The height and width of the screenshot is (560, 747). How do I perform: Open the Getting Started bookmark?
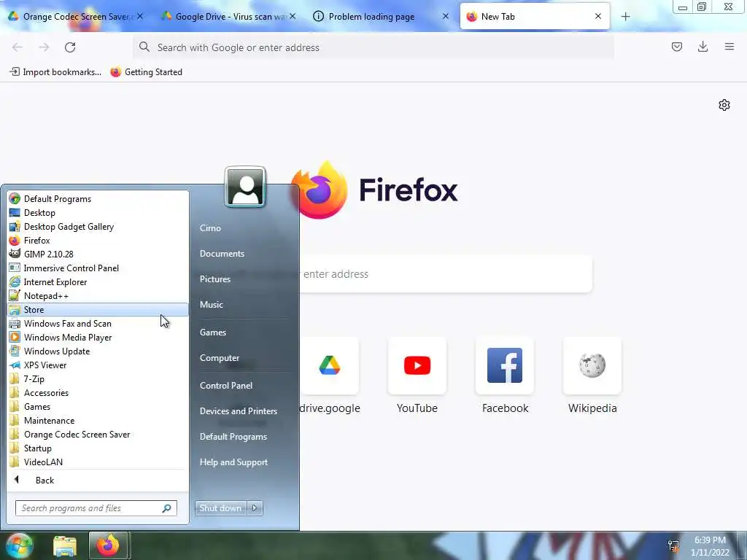(146, 72)
